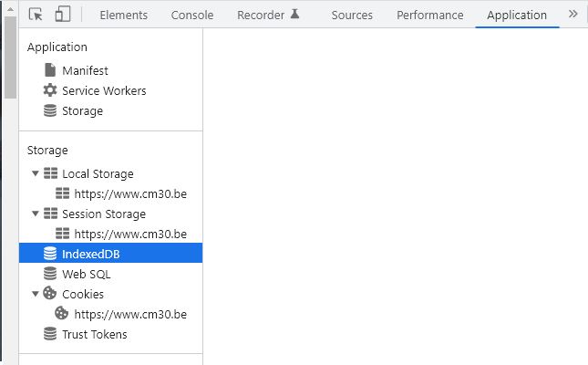588x365 pixels.
Task: Click the Local Storage grid icon
Action: pyautogui.click(x=50, y=173)
